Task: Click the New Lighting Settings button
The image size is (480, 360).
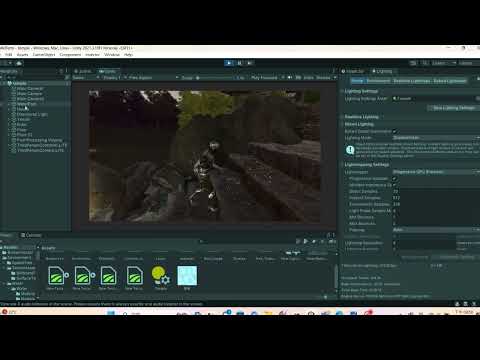Action: coord(453,108)
